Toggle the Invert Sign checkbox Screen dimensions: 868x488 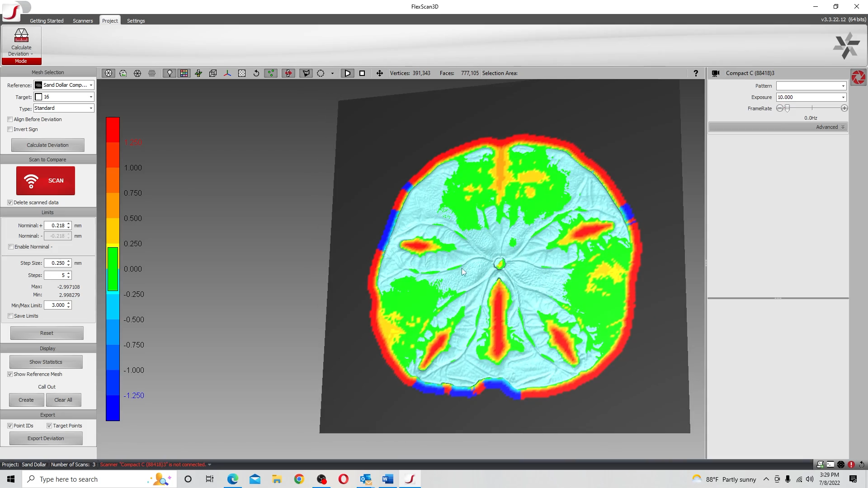10,129
